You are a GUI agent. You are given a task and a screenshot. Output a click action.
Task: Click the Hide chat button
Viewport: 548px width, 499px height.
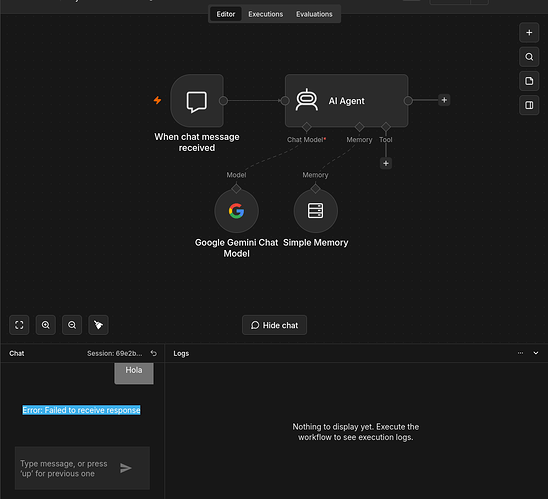pos(274,325)
